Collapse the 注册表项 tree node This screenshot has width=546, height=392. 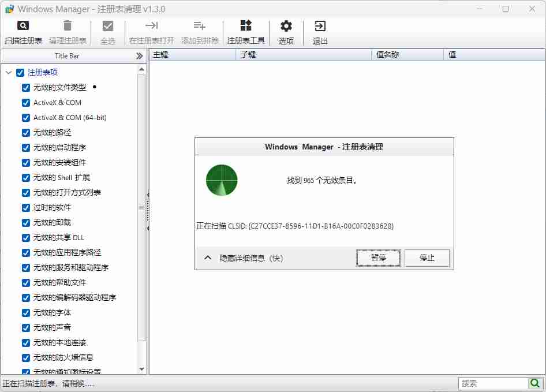[9, 73]
